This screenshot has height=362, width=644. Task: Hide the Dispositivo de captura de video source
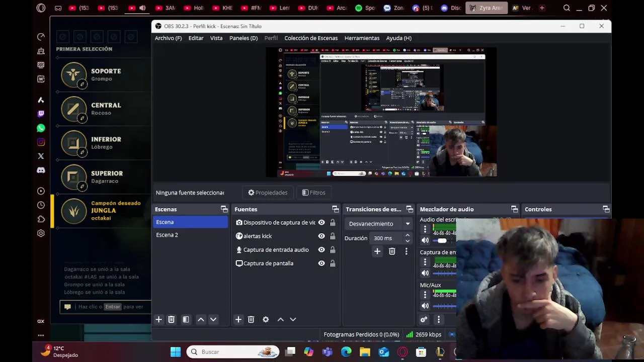[x=321, y=222]
